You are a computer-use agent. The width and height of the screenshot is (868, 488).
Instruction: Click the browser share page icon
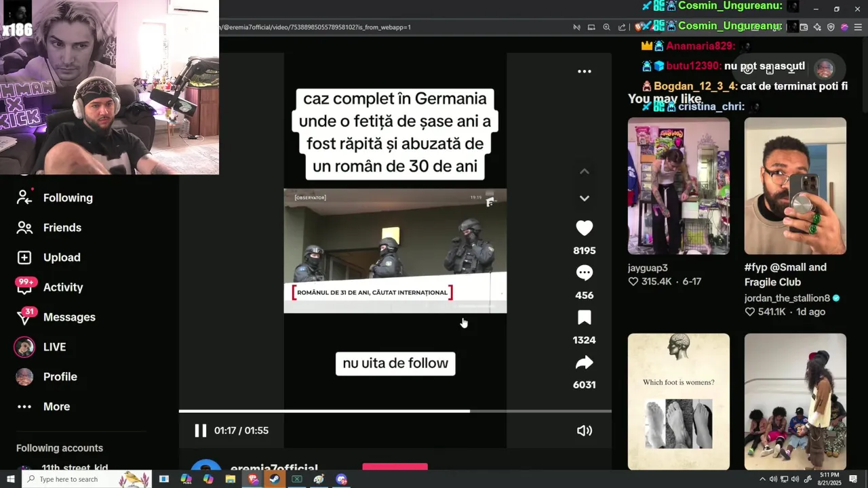pos(622,27)
